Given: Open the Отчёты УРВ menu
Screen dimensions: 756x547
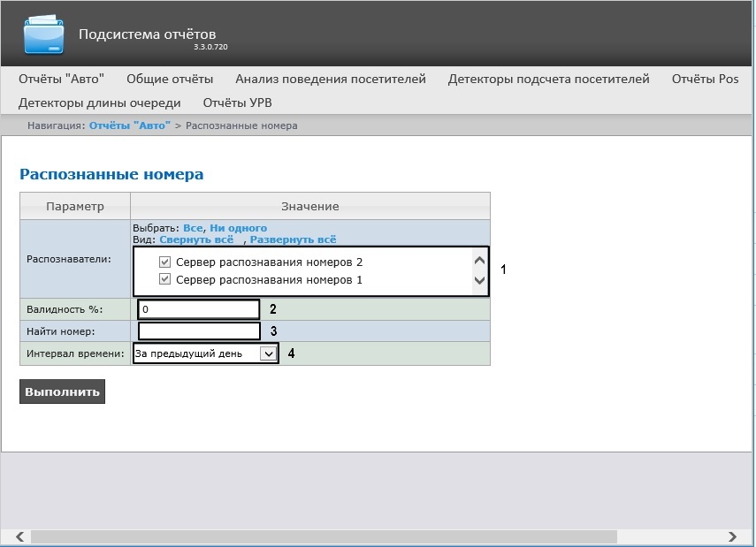Looking at the screenshot, I should (x=237, y=103).
